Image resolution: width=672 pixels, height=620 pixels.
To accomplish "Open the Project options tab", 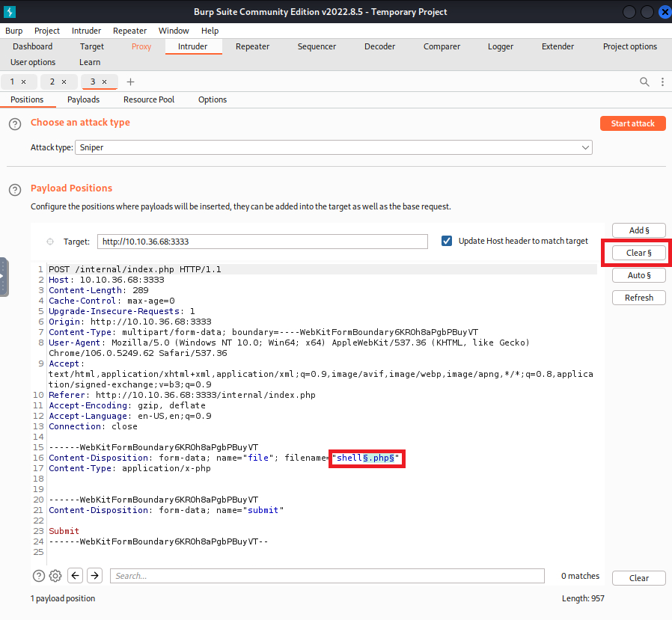I will click(630, 46).
